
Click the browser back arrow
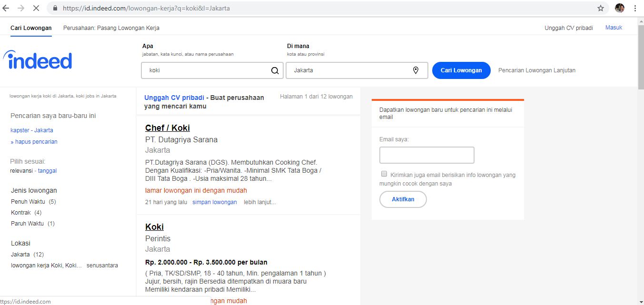[6, 8]
